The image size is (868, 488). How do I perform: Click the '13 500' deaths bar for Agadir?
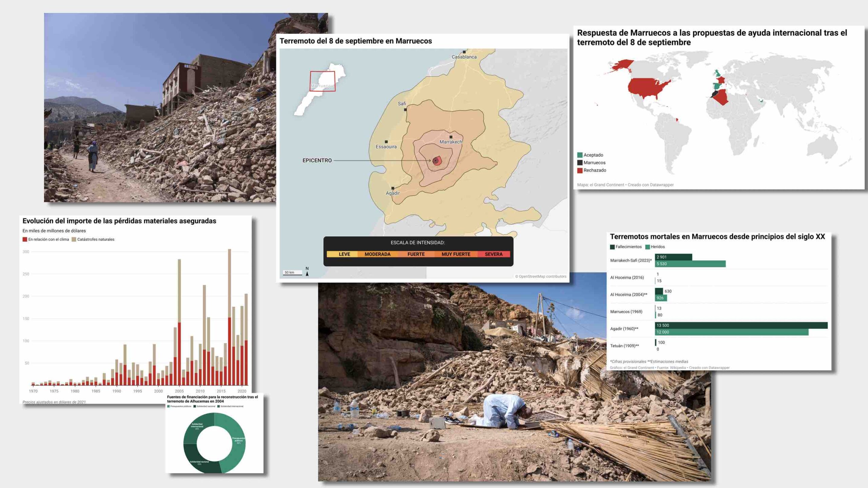coord(741,325)
